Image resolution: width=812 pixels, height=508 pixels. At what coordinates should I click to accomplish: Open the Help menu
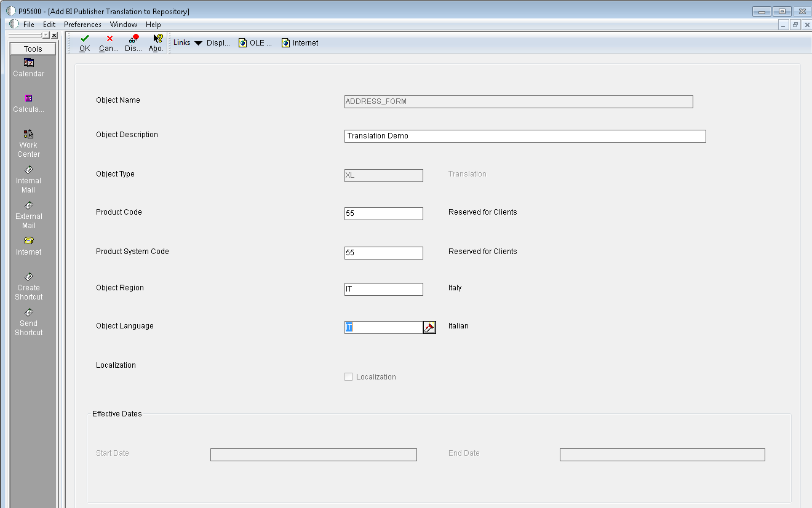coord(153,25)
